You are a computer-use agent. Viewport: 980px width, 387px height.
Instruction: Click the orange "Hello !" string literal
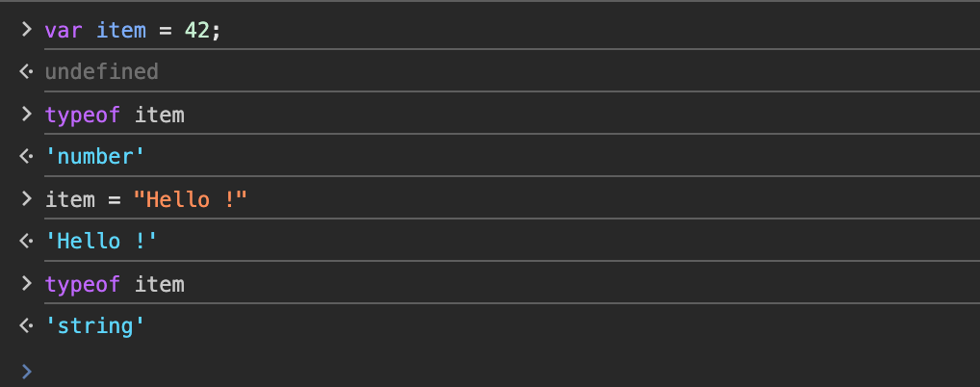[191, 199]
